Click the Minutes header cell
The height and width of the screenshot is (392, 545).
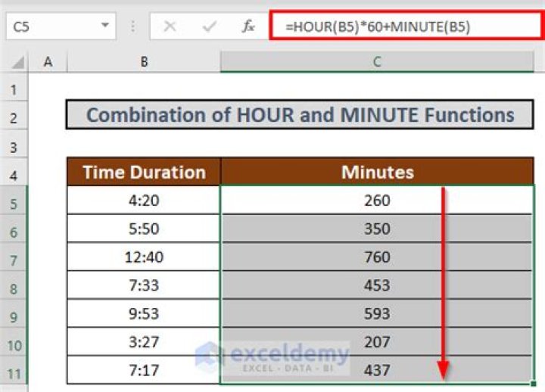376,173
